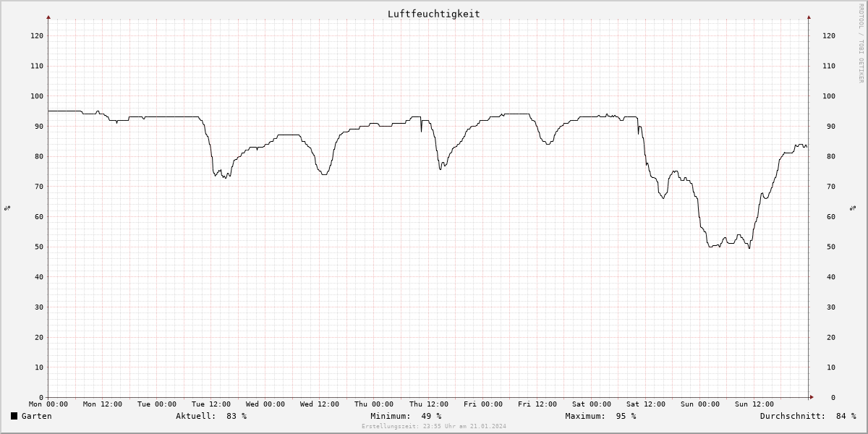Click the chart title 'Luftfeuchtigkeit'

[x=433, y=14]
